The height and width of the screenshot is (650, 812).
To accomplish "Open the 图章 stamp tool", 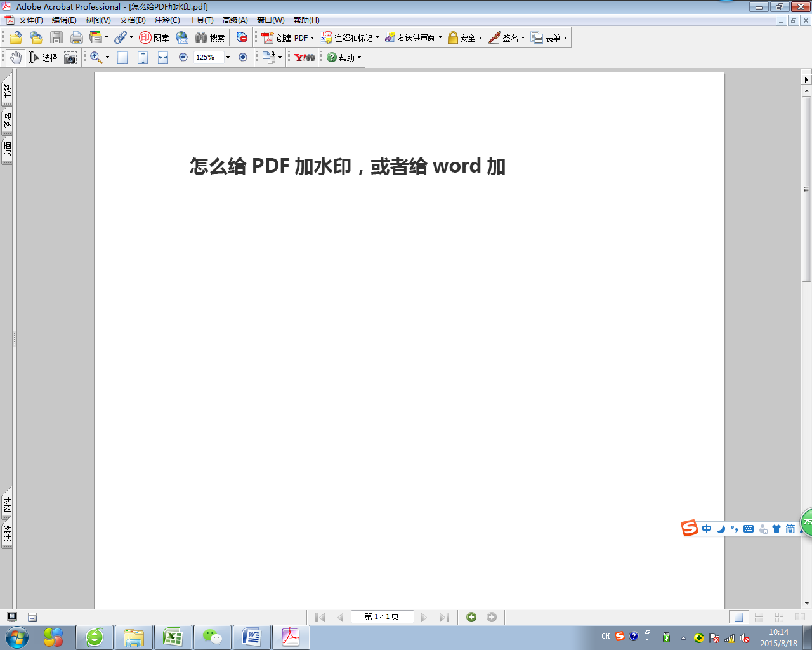I will pyautogui.click(x=154, y=37).
